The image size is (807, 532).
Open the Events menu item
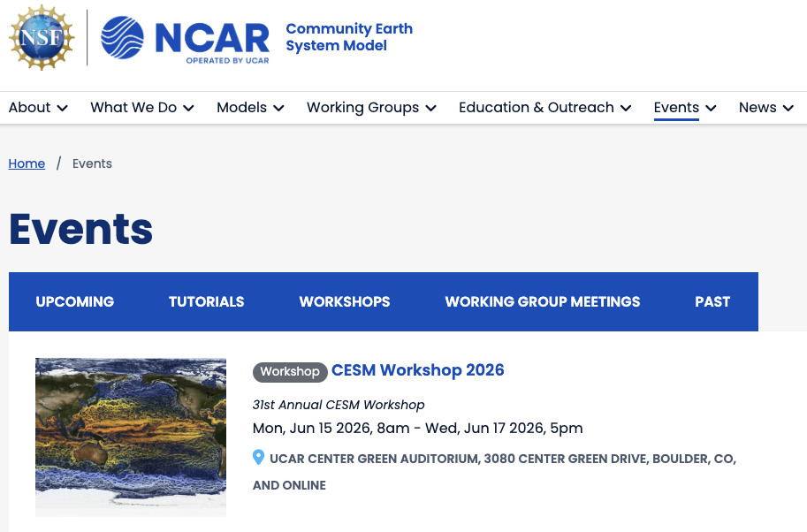676,108
